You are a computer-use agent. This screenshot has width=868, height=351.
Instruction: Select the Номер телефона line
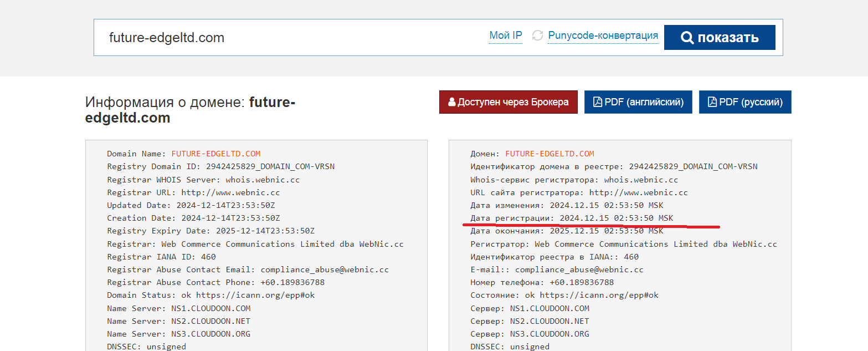[x=542, y=282]
